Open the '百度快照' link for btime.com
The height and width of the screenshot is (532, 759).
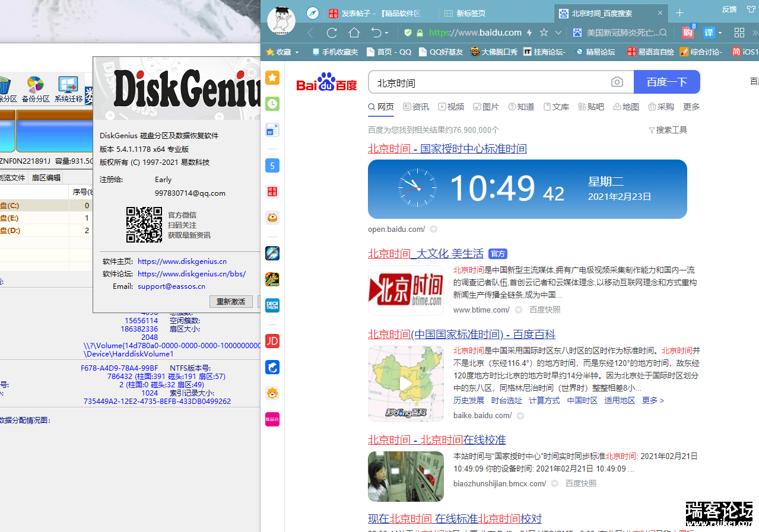tap(545, 310)
